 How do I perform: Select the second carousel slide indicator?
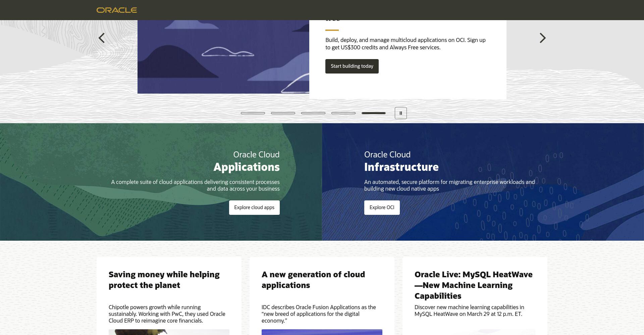(283, 113)
